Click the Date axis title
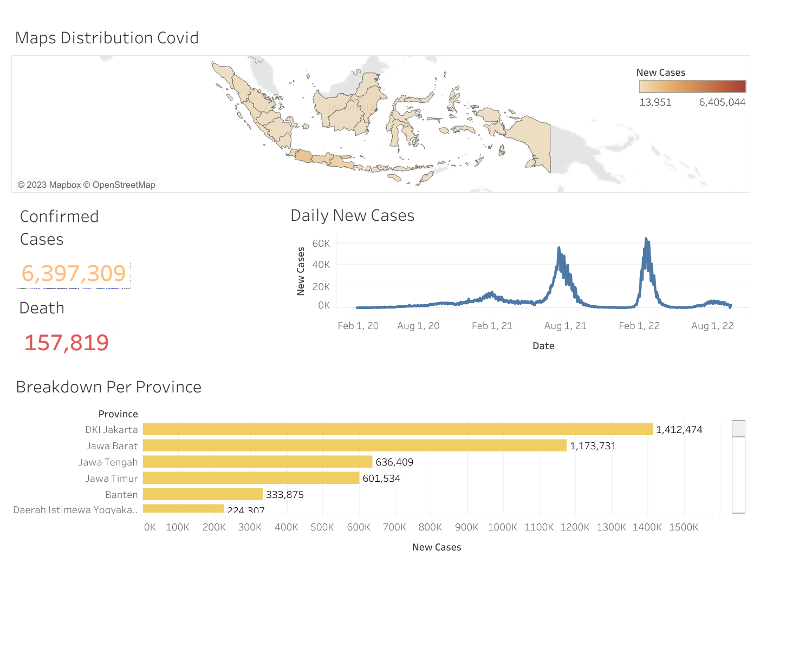This screenshot has width=812, height=649. coord(543,346)
